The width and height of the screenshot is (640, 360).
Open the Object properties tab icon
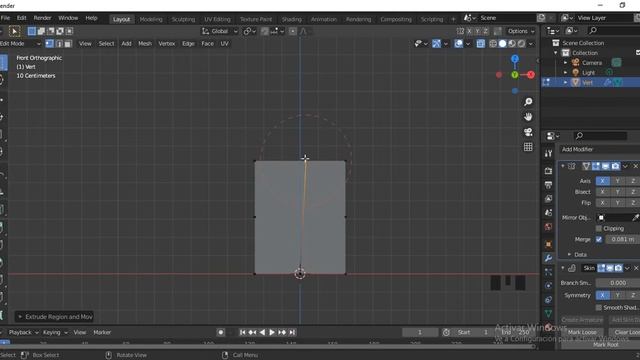tap(548, 244)
